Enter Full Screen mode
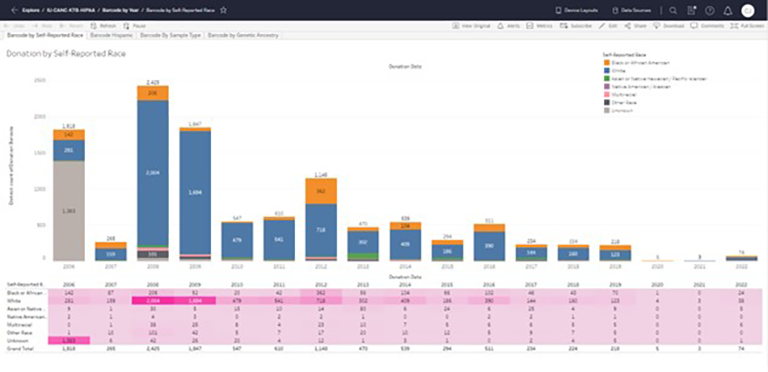Image resolution: width=768 pixels, height=372 pixels. tap(747, 25)
